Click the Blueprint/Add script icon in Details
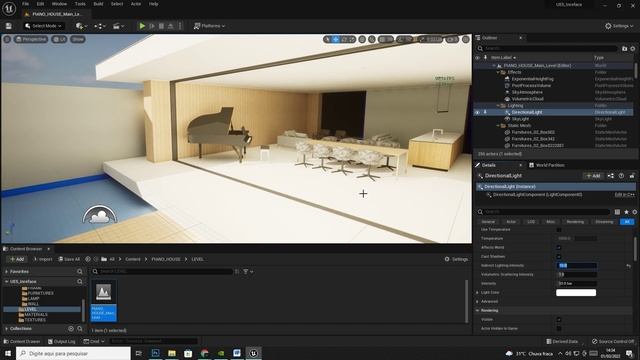 611,176
